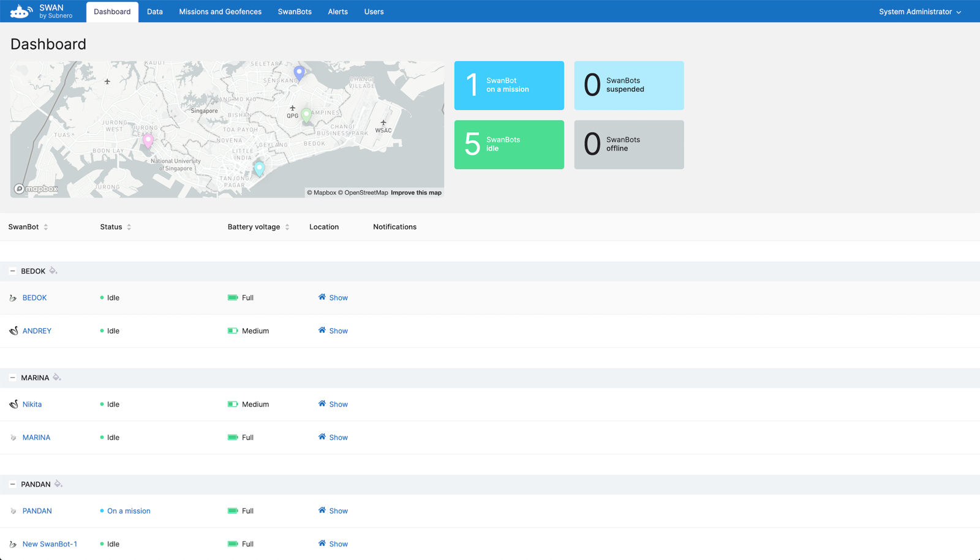Viewport: 980px width, 560px height.
Task: Click the swan icon in PANDAN row
Action: point(13,511)
